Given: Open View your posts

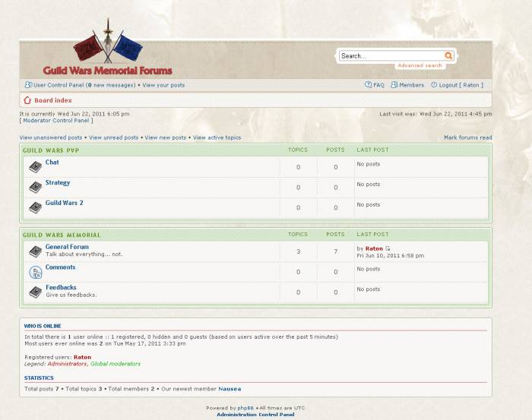Looking at the screenshot, I should tap(163, 85).
